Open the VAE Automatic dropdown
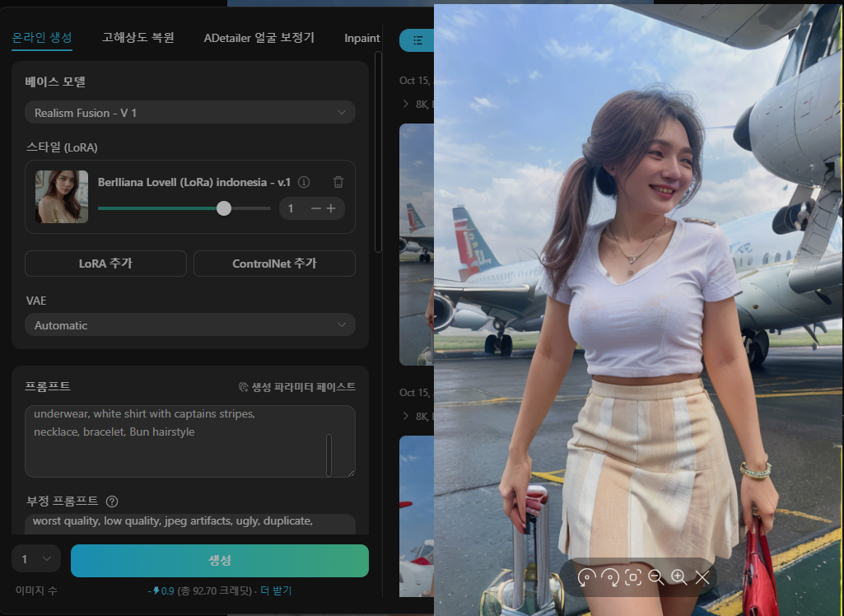 [x=189, y=324]
